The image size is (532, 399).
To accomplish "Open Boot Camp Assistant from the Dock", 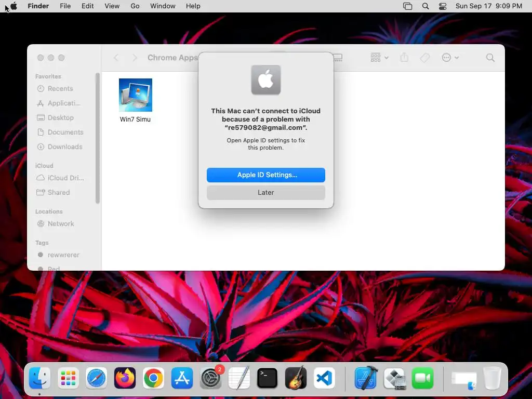I will [394, 378].
